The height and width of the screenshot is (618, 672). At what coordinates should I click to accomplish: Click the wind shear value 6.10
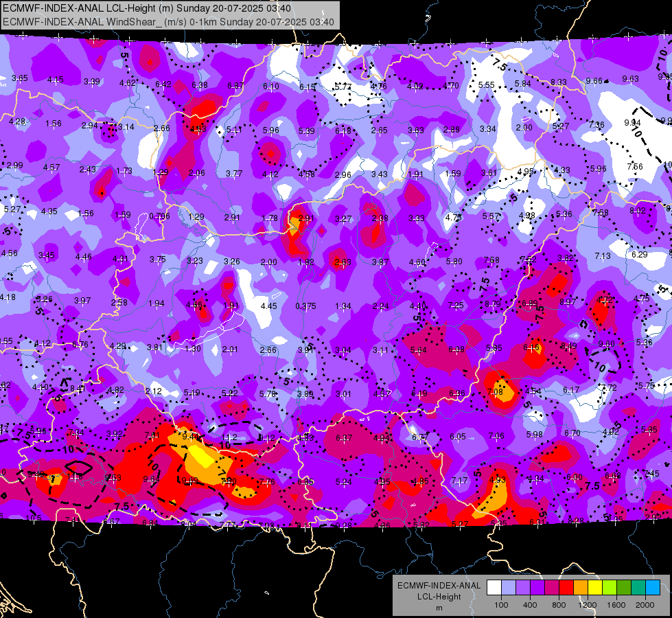[x=271, y=87]
